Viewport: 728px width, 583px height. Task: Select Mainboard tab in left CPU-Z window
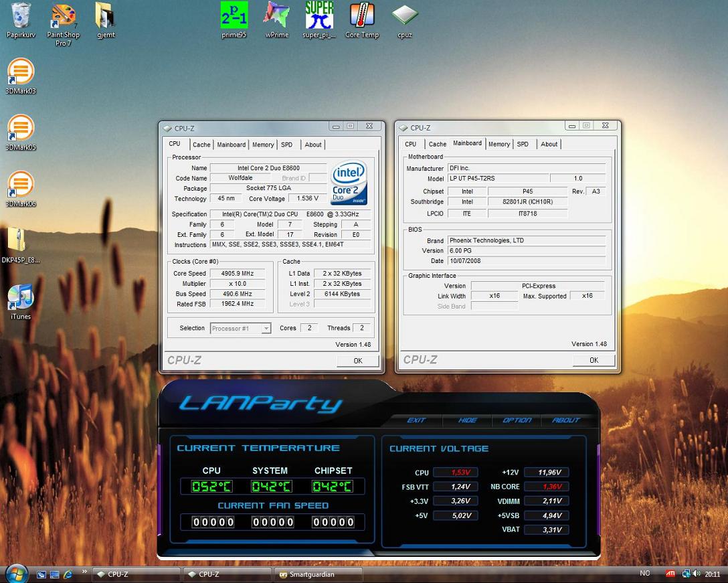tap(232, 145)
